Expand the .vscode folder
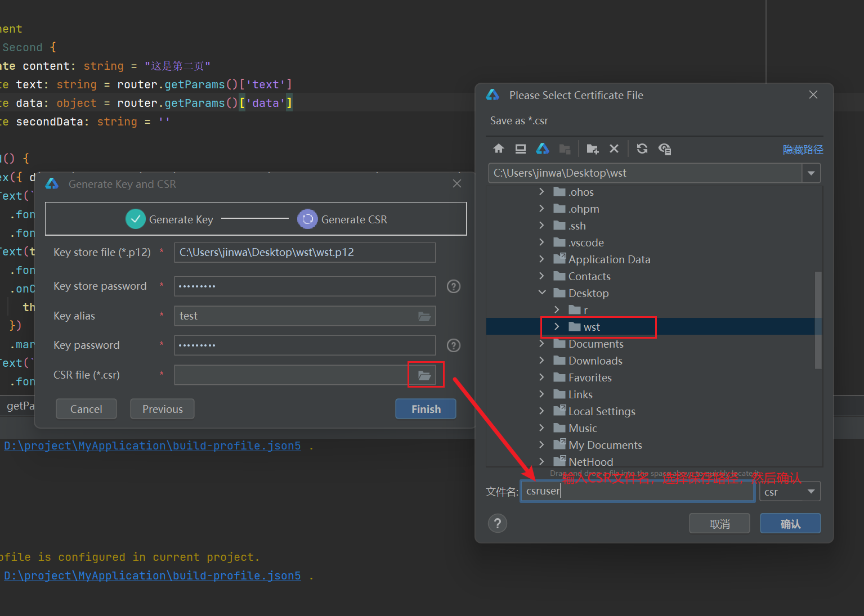Image resolution: width=864 pixels, height=616 pixels. (541, 242)
